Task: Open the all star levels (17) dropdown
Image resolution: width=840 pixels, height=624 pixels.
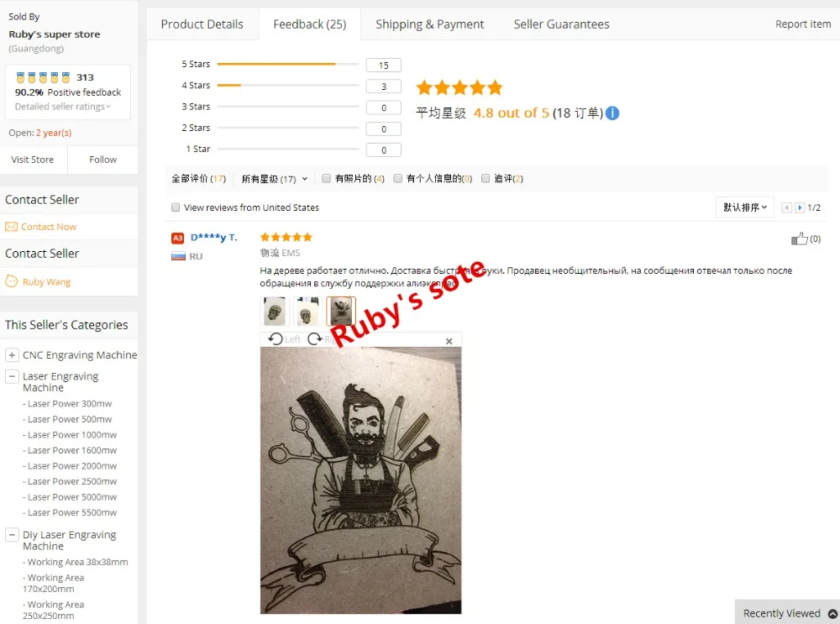Action: pos(275,179)
